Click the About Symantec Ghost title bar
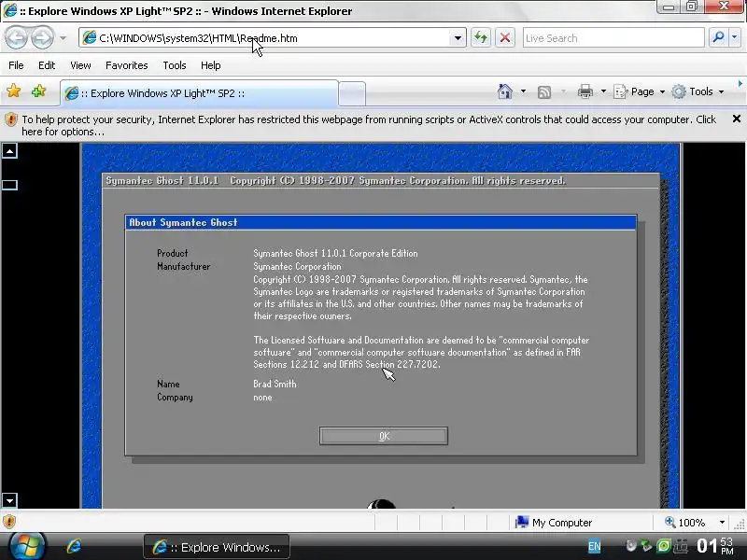This screenshot has height=560, width=747. pos(381,222)
